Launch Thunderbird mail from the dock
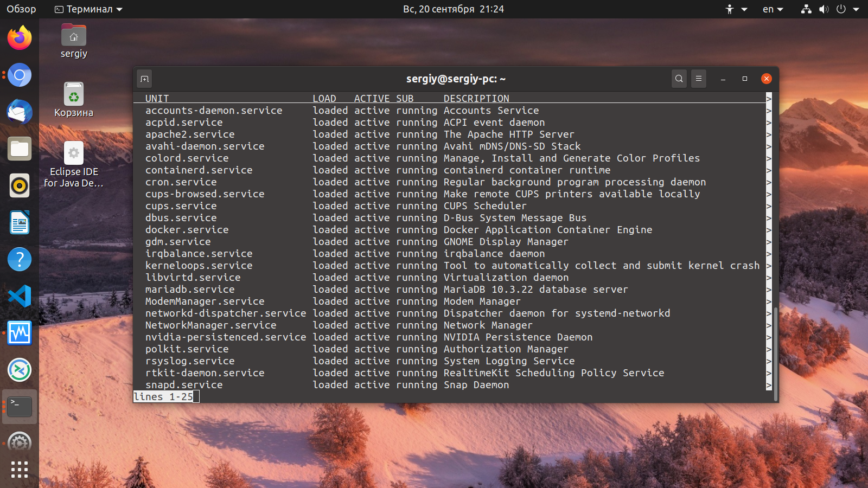 coord(20,112)
